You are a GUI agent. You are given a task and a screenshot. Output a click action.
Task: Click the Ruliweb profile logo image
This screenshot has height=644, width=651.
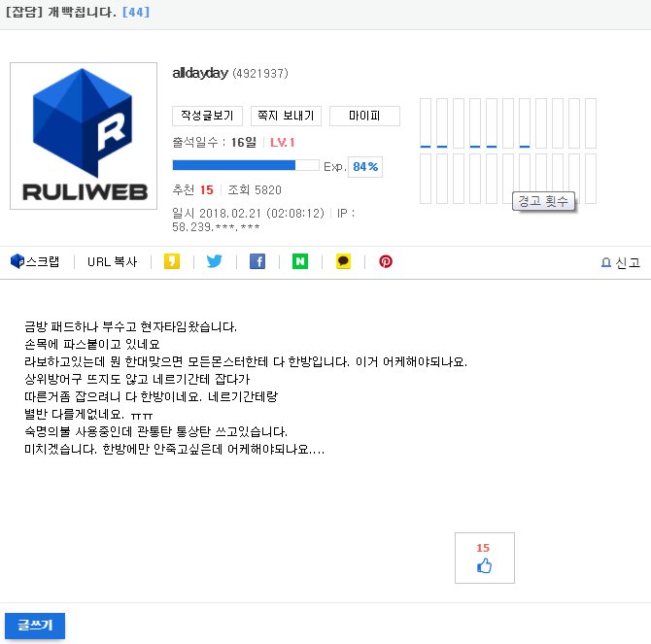tap(84, 136)
